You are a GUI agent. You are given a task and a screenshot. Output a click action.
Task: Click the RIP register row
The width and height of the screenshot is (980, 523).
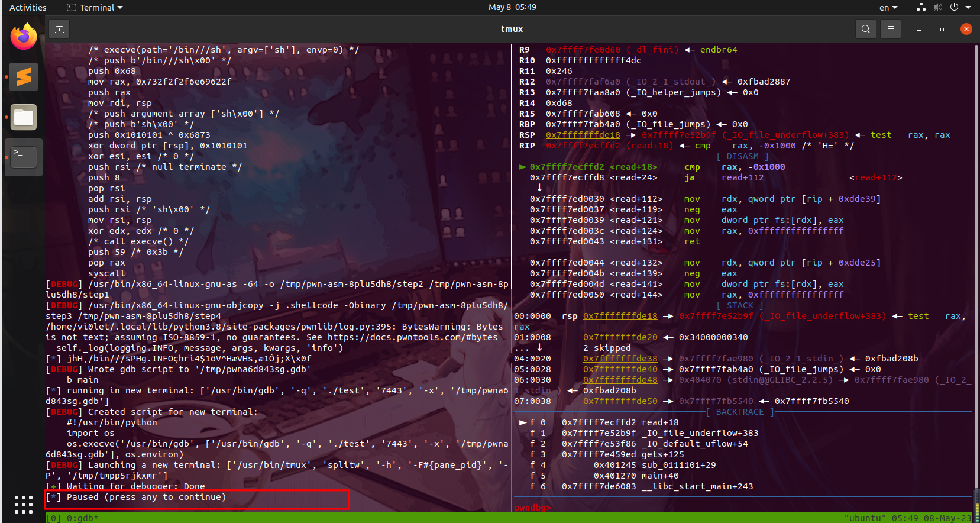(x=686, y=146)
